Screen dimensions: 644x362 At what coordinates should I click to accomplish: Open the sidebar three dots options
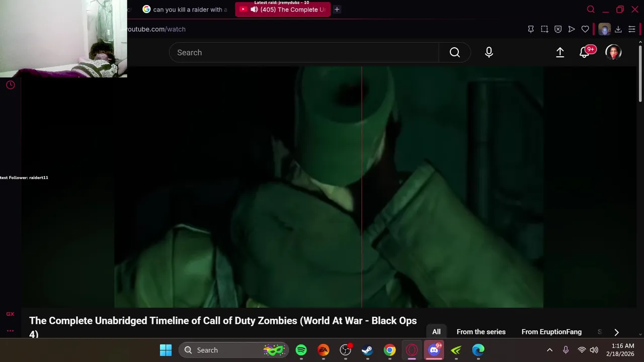coord(10,330)
